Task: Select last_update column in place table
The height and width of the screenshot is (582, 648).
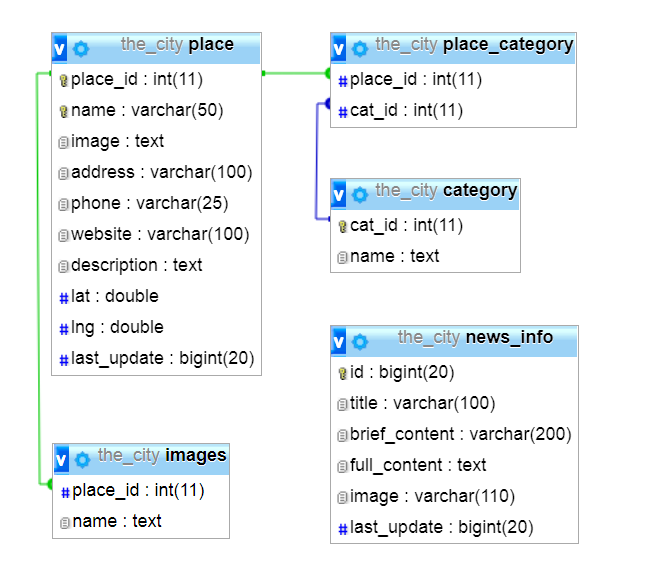Action: tap(163, 358)
